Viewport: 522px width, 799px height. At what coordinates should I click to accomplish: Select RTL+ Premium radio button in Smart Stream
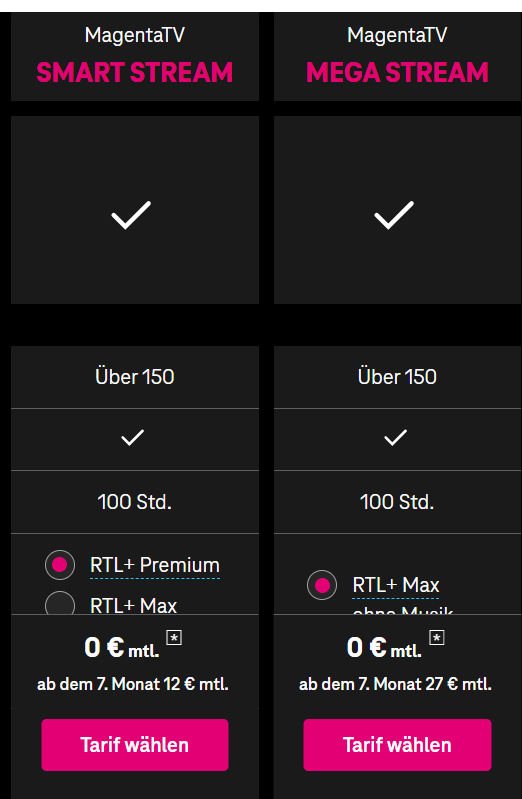(x=60, y=565)
